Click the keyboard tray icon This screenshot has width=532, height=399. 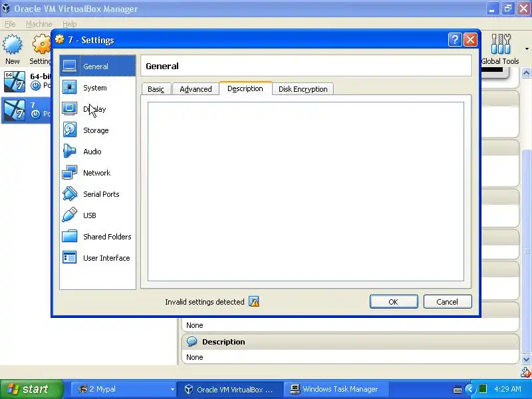(x=458, y=389)
